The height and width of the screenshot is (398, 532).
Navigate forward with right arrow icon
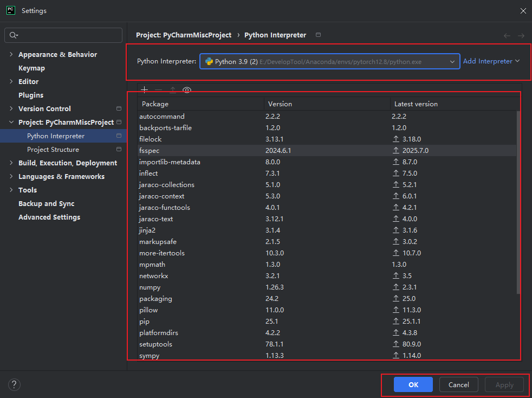(521, 36)
